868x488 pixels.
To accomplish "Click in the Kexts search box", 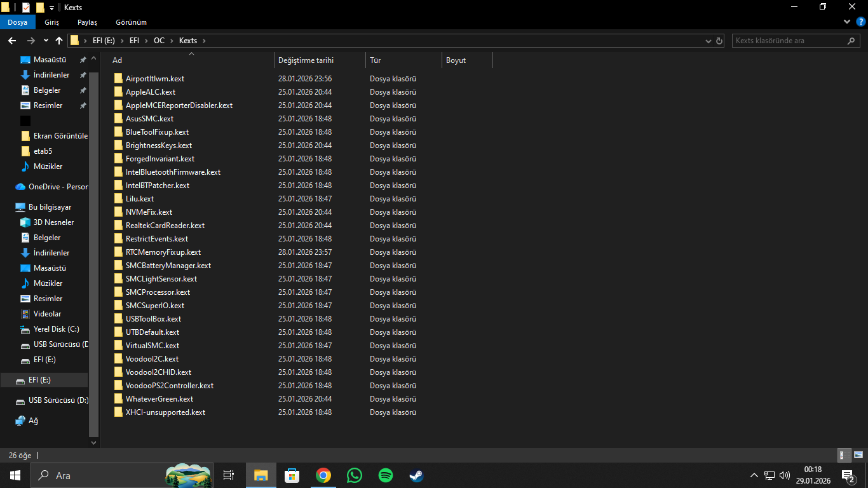I will pos(788,41).
